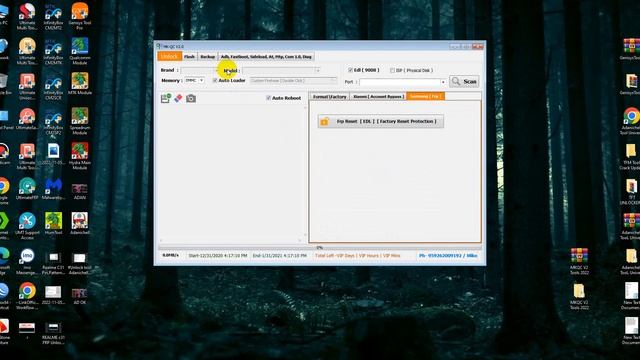Open the Brand dropdown

pyautogui.click(x=200, y=70)
